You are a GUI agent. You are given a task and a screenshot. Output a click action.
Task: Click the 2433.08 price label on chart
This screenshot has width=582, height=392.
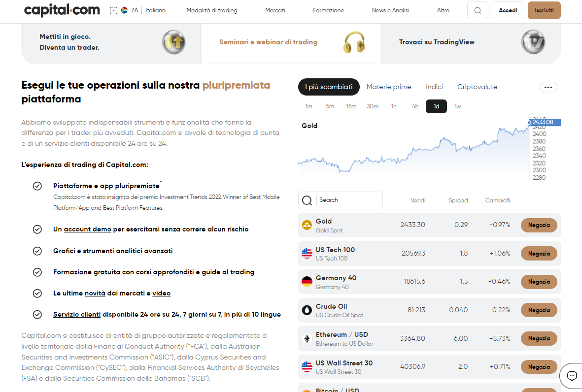(544, 123)
